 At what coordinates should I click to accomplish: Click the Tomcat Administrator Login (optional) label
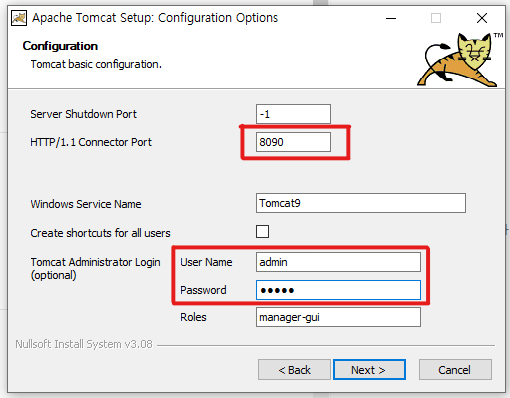pyautogui.click(x=95, y=269)
